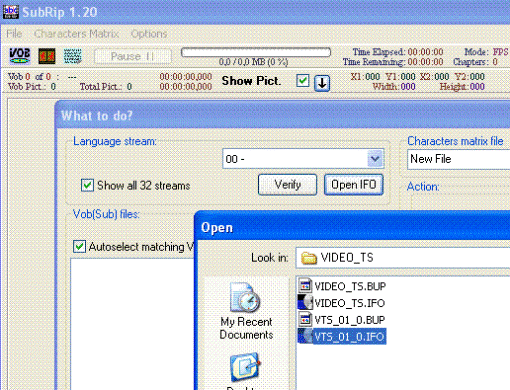Image resolution: width=510 pixels, height=390 pixels.
Task: Click the VOB open icon in toolbar
Action: [x=19, y=56]
